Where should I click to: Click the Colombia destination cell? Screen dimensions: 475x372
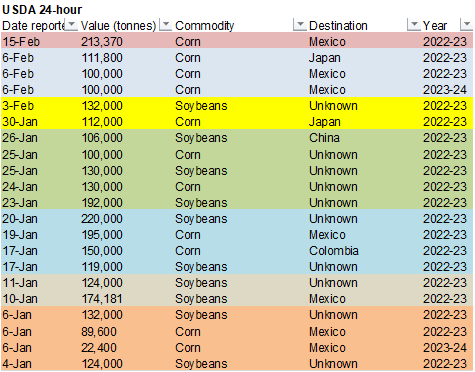(333, 251)
